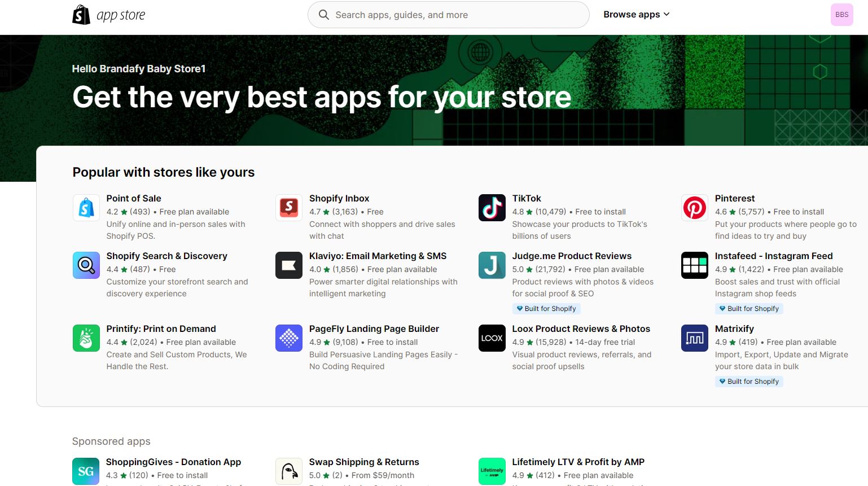The width and height of the screenshot is (868, 486).
Task: Open the ShoppingGives SG icon
Action: (86, 471)
